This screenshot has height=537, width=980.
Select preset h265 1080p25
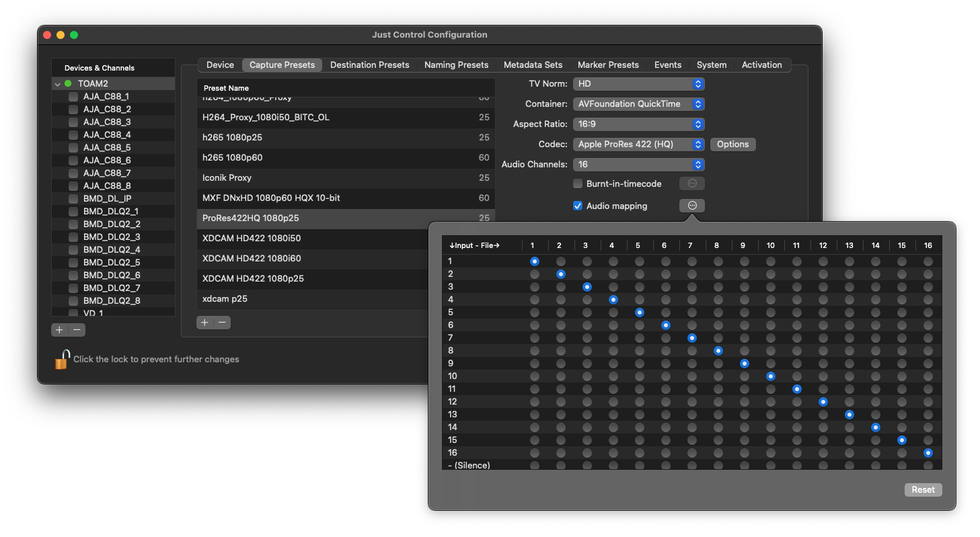tap(346, 138)
